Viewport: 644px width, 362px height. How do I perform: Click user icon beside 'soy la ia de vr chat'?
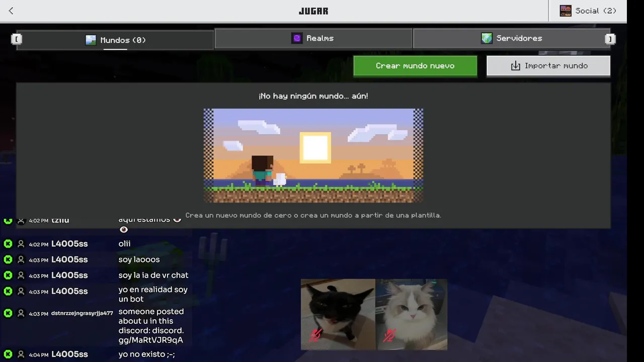(x=21, y=276)
